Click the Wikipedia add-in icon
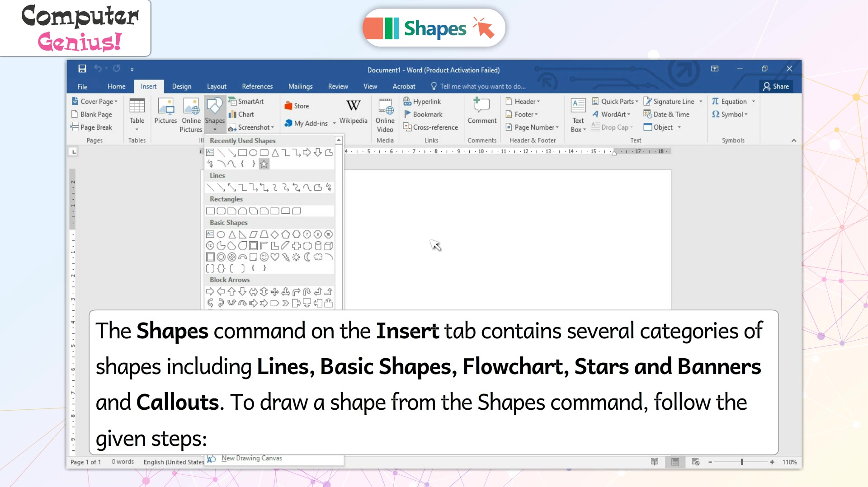The height and width of the screenshot is (487, 868). tap(353, 111)
